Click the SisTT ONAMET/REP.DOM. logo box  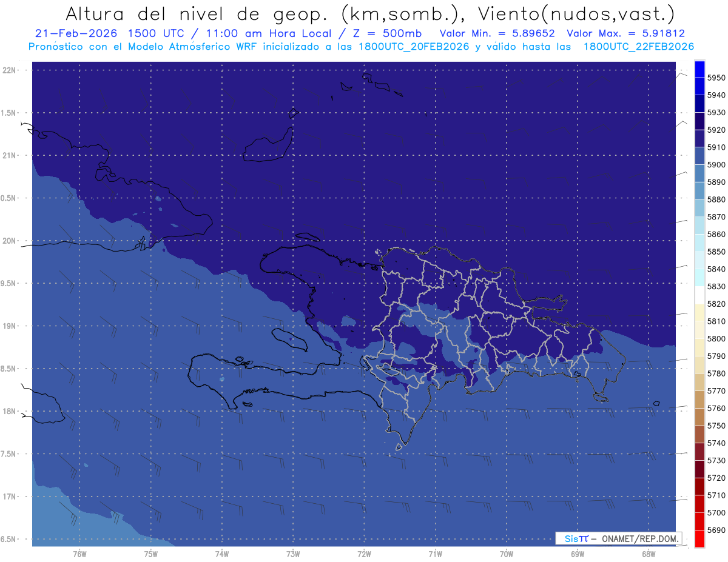pyautogui.click(x=618, y=538)
